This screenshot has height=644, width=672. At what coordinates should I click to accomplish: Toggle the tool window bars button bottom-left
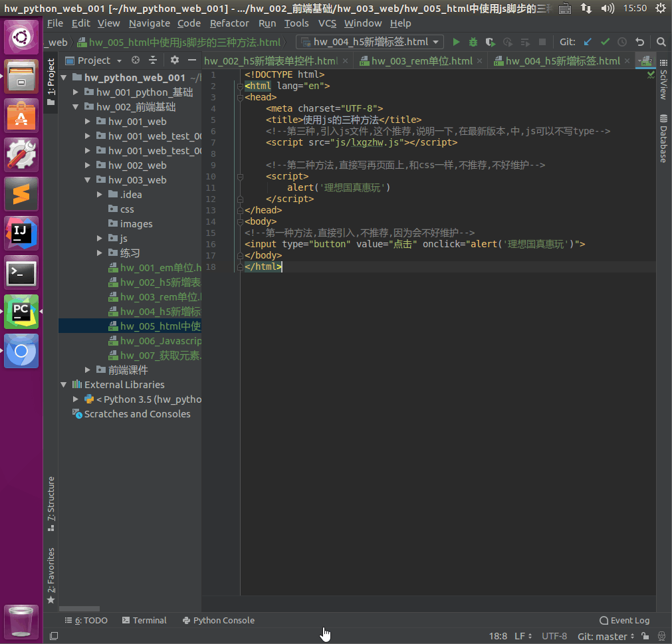(x=54, y=637)
